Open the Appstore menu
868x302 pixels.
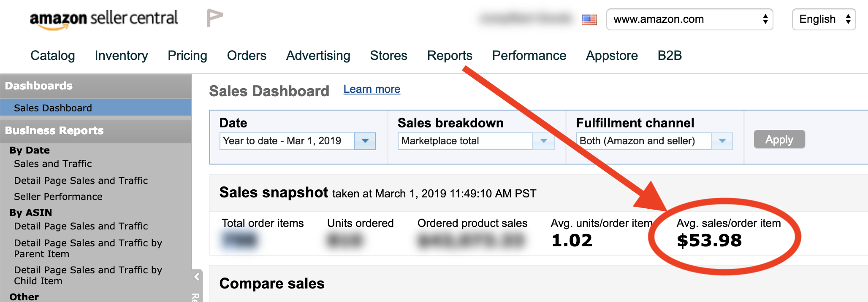(x=612, y=56)
